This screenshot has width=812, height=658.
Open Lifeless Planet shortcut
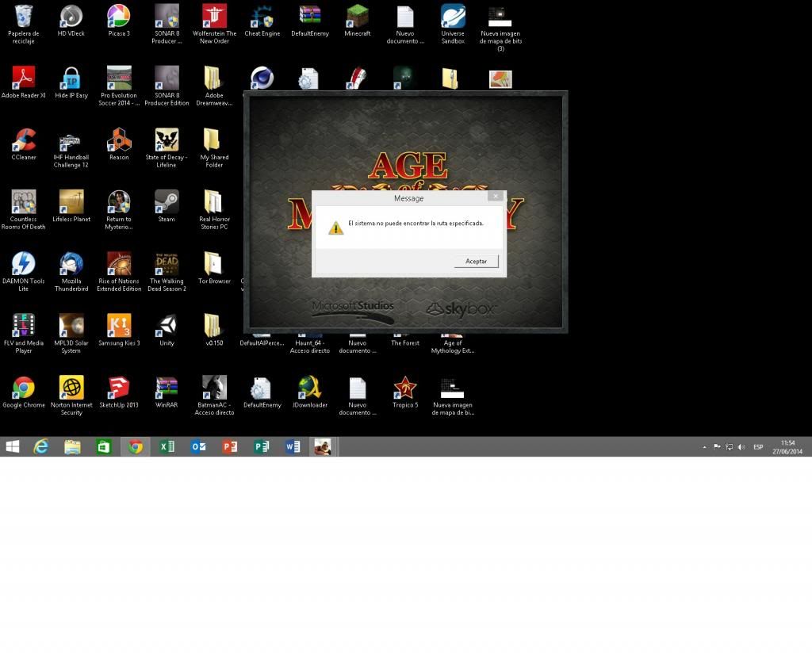(x=71, y=207)
